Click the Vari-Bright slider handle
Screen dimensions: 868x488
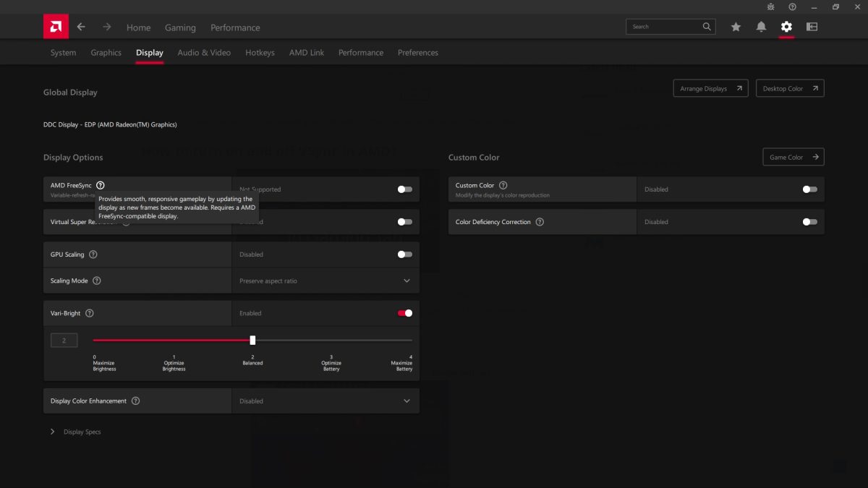point(252,340)
